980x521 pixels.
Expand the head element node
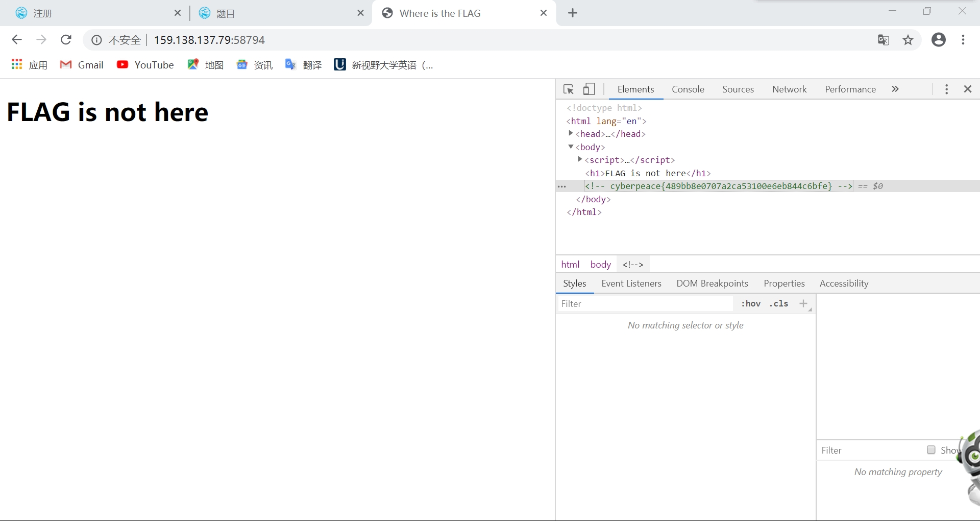click(x=571, y=133)
